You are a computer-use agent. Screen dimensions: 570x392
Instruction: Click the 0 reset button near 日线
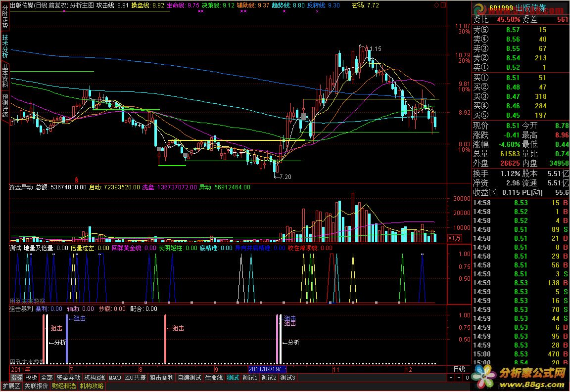coord(467,378)
